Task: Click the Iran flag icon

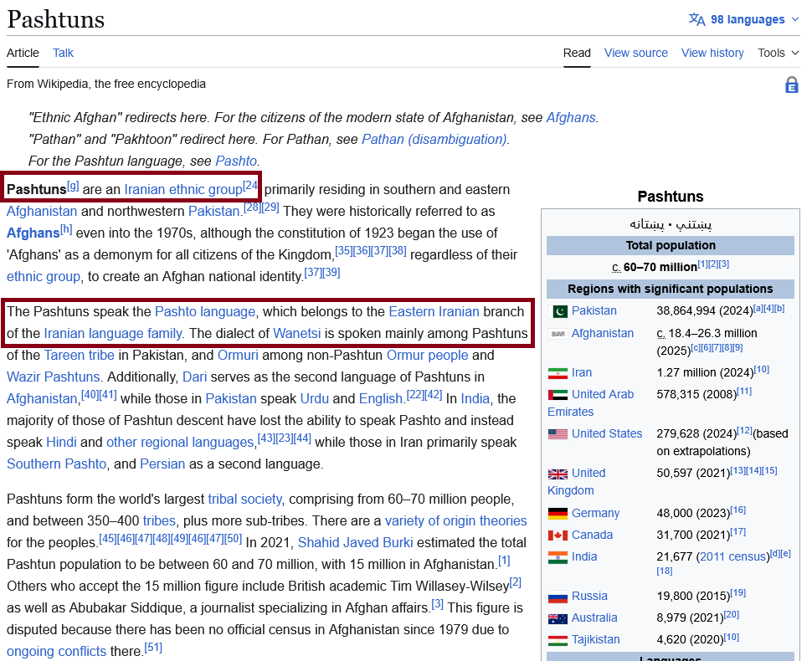Action: click(558, 373)
